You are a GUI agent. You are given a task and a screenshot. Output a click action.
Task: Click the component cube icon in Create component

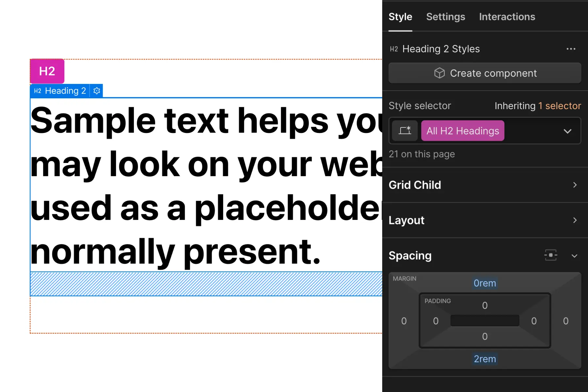[440, 73]
